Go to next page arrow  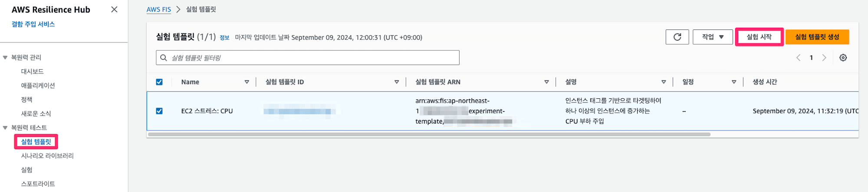824,58
